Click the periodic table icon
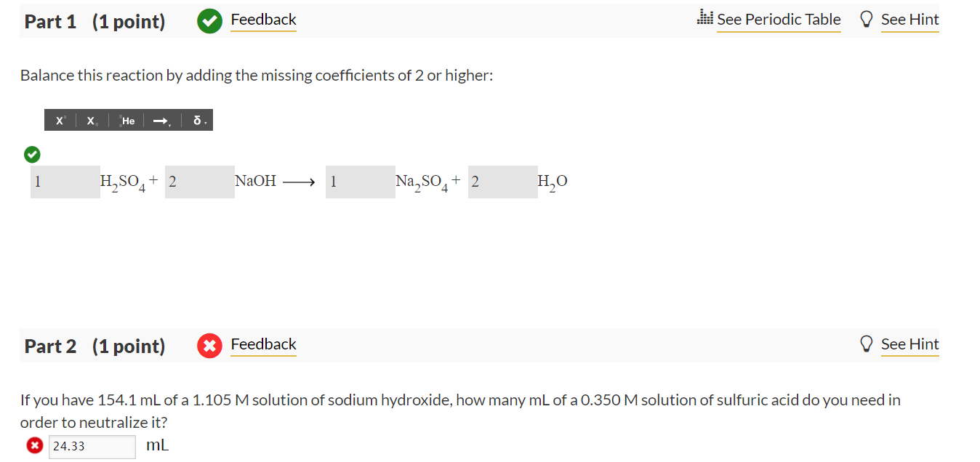 tap(704, 18)
